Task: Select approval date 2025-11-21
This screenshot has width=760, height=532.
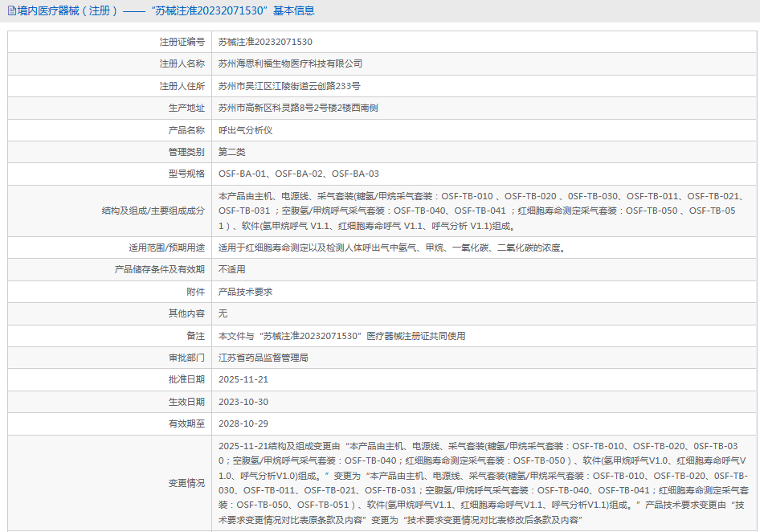Action: coord(243,380)
